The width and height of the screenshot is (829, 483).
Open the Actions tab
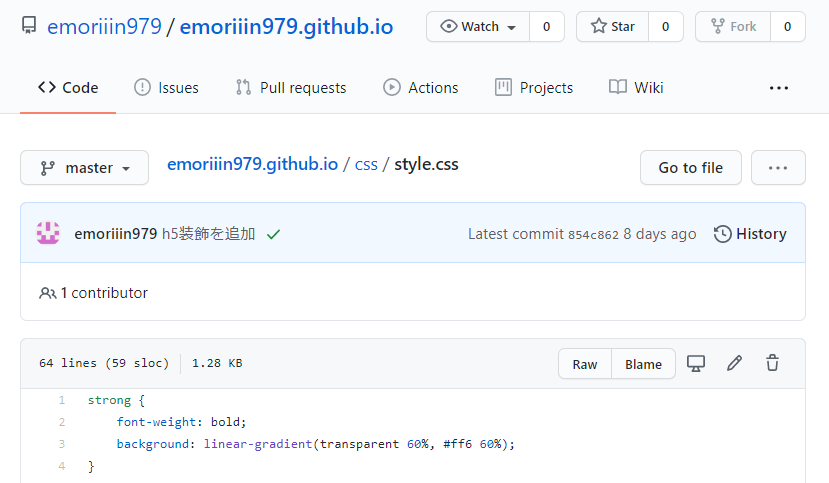point(420,88)
